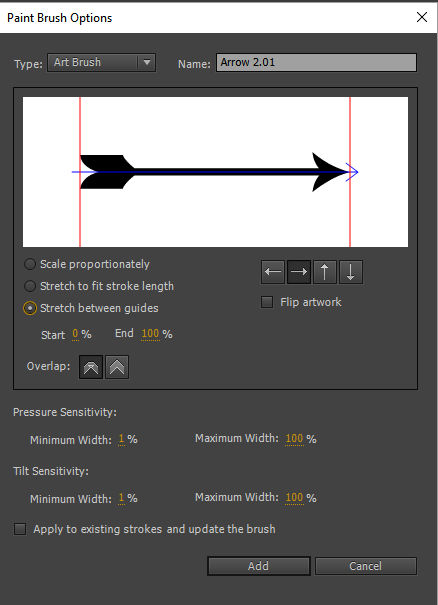The width and height of the screenshot is (438, 605).
Task: Click Pressure Sensitivity Minimum Width value
Action: 122,439
